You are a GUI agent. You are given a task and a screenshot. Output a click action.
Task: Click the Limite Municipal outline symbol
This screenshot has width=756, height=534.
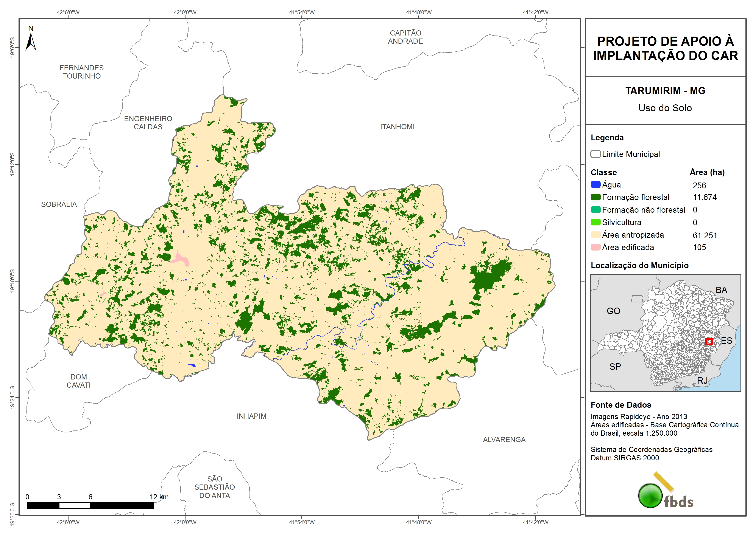(x=595, y=154)
